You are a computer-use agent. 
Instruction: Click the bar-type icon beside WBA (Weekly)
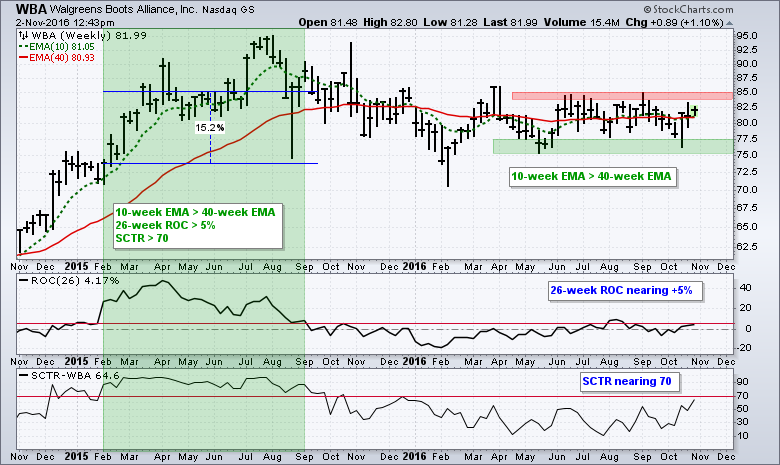point(23,35)
